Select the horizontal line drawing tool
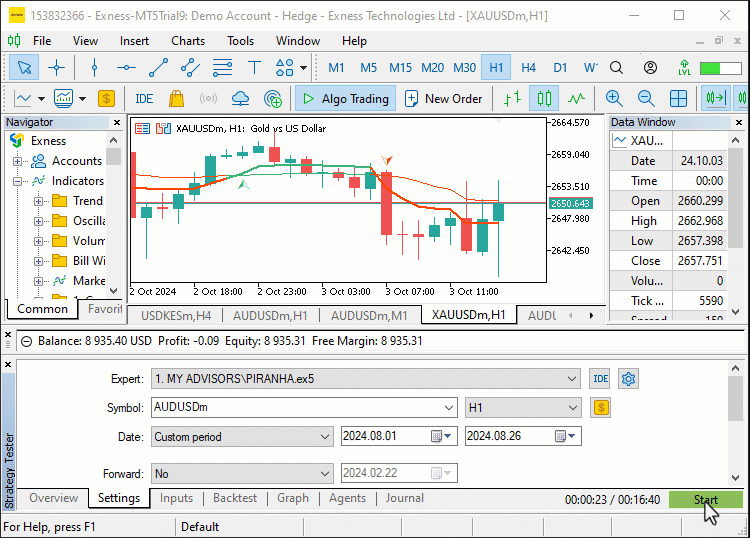 coord(126,67)
